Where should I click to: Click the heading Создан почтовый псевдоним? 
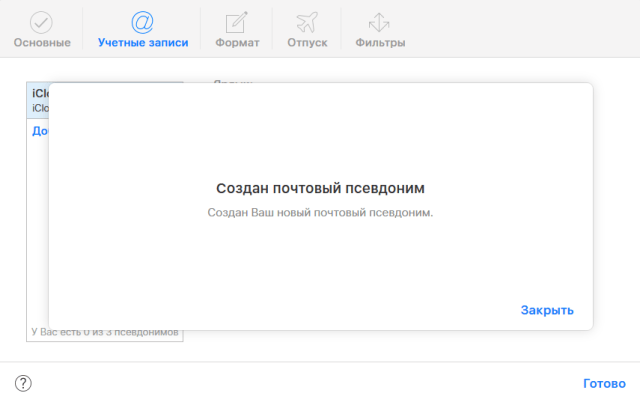coord(320,188)
